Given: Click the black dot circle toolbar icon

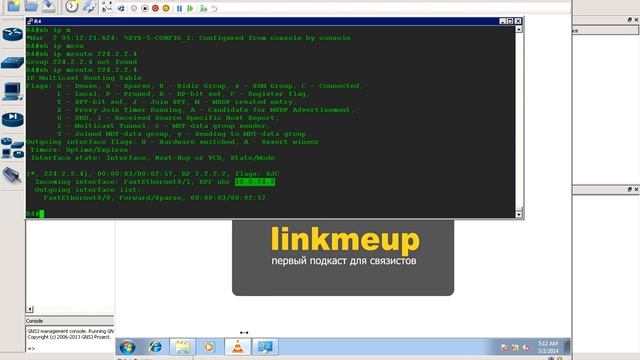Looking at the screenshot, I should point(144,8).
